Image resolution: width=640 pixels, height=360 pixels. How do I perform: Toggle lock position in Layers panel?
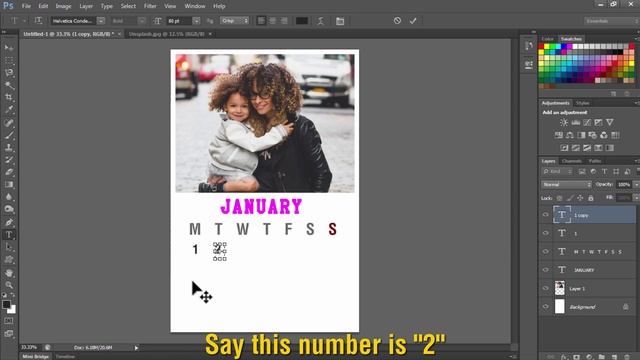click(580, 198)
